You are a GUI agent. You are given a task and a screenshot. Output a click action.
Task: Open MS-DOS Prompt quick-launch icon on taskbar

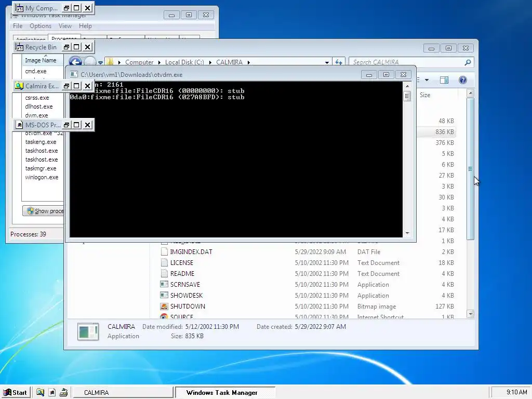(52, 393)
